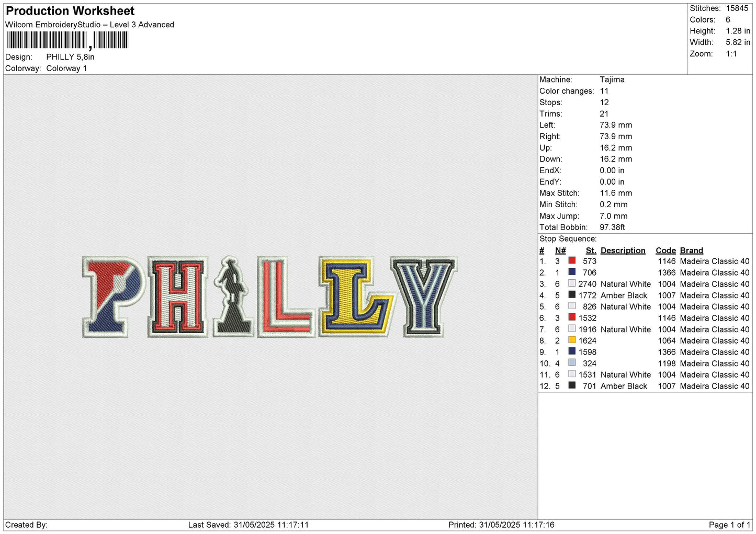Choose the light blue swatch in row 10
The height and width of the screenshot is (534, 756).
(572, 363)
